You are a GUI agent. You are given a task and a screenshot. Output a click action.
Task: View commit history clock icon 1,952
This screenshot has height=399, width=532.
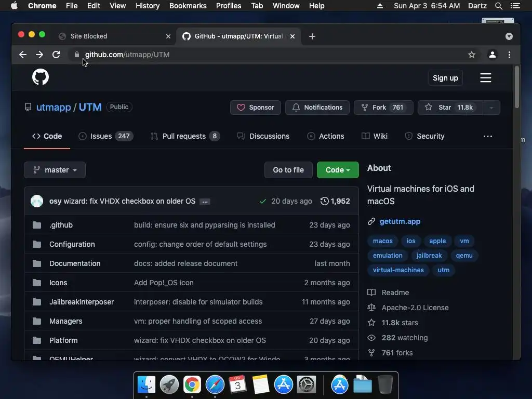tap(335, 201)
